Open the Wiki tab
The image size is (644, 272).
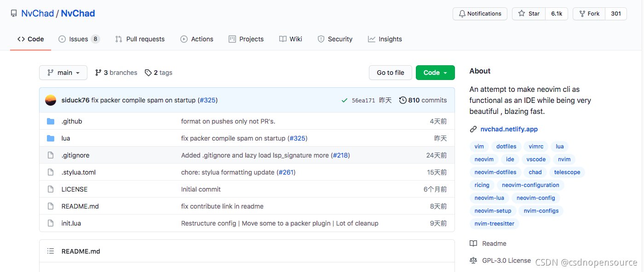click(x=291, y=39)
